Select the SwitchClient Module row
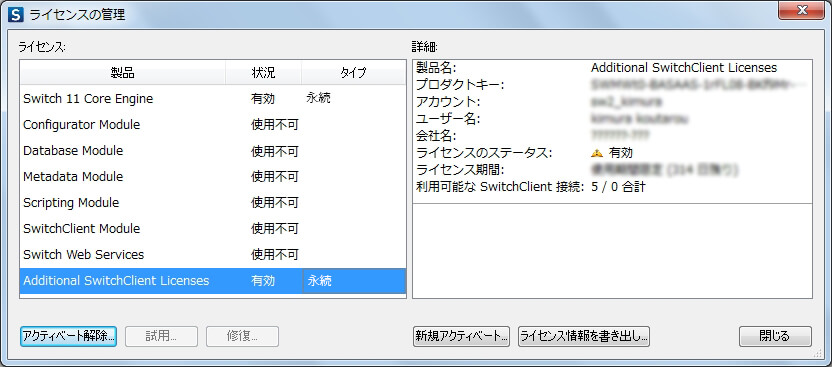This screenshot has width=832, height=367. (x=213, y=229)
